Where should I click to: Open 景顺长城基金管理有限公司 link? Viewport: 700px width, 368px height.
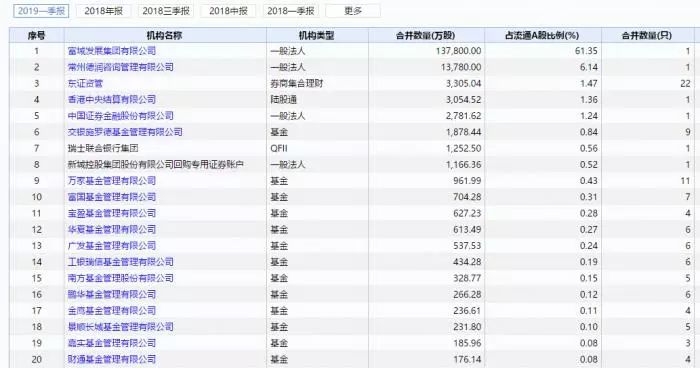pyautogui.click(x=121, y=327)
